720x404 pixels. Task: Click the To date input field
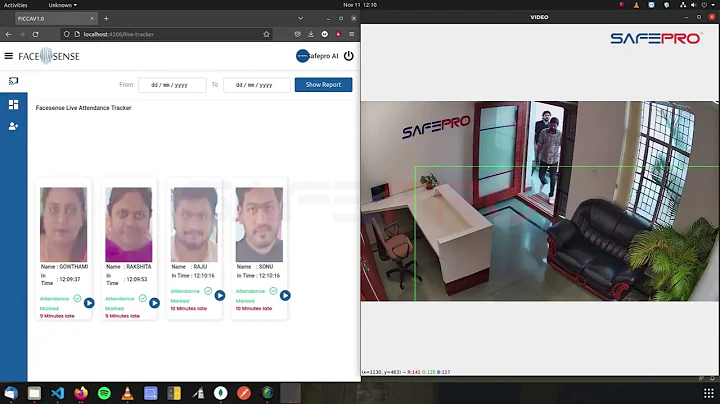(x=257, y=85)
